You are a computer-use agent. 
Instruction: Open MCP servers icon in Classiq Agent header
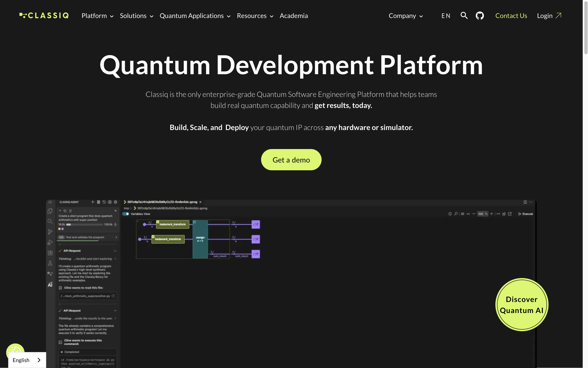pos(99,202)
